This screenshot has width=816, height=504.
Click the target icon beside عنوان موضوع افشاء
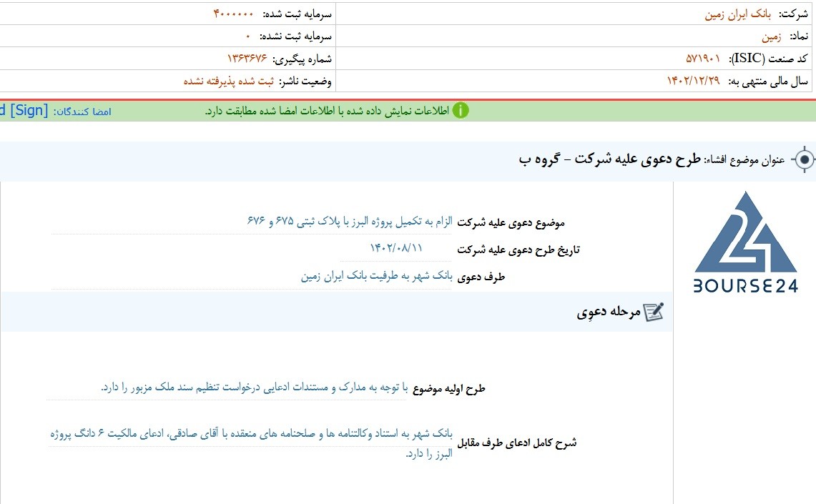point(804,159)
